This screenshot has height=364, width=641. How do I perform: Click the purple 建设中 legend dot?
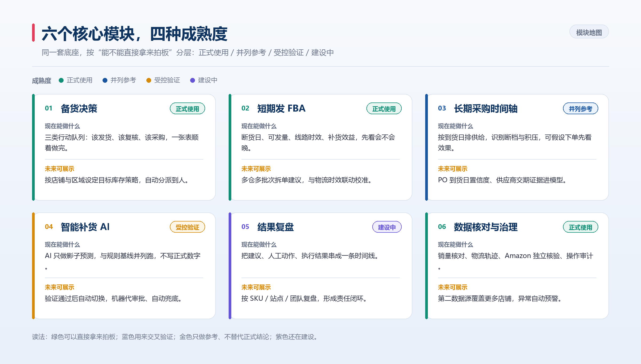(x=193, y=80)
